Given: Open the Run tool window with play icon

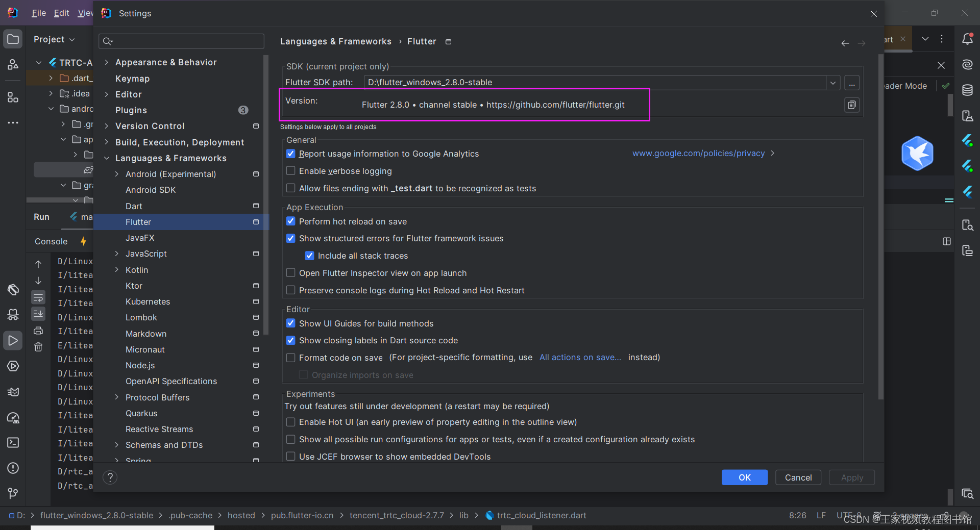Looking at the screenshot, I should (13, 340).
